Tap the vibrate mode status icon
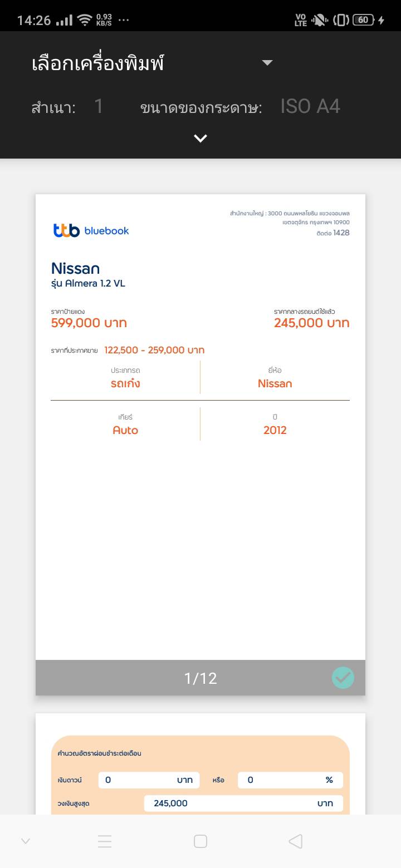 [341, 21]
